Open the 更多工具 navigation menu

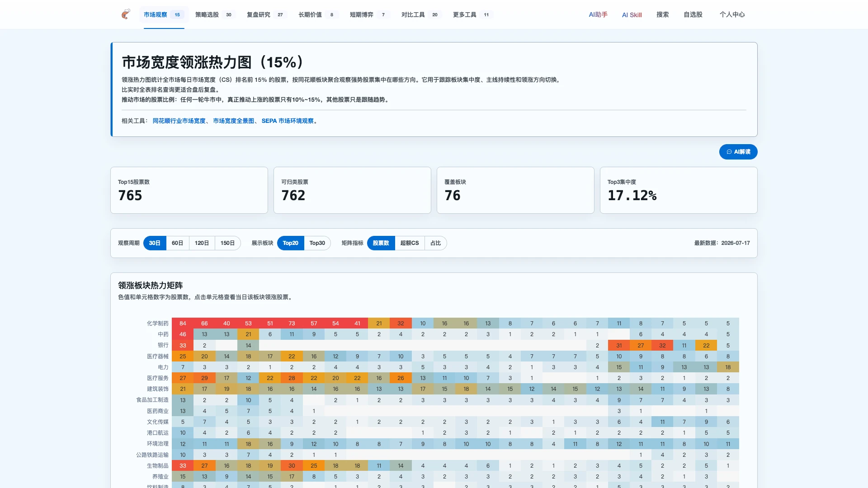point(473,14)
